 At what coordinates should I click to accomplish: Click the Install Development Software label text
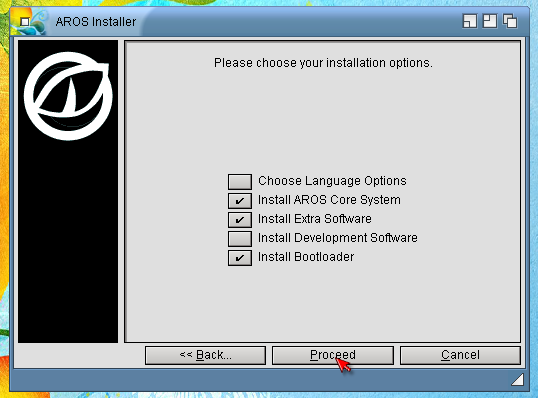click(338, 238)
